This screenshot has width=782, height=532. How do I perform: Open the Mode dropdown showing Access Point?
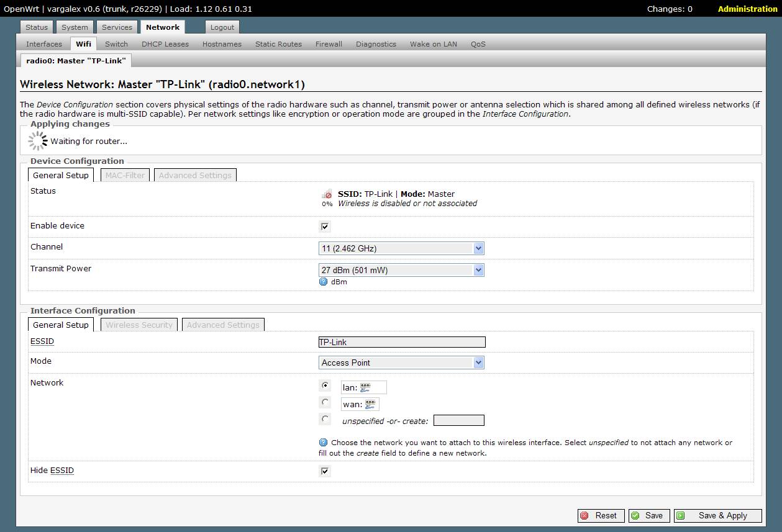[x=401, y=363]
